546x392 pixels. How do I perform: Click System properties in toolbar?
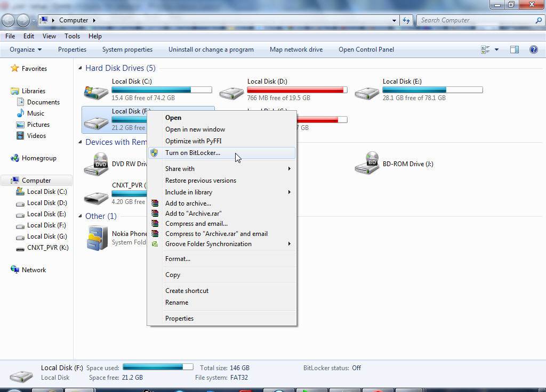[x=127, y=50]
